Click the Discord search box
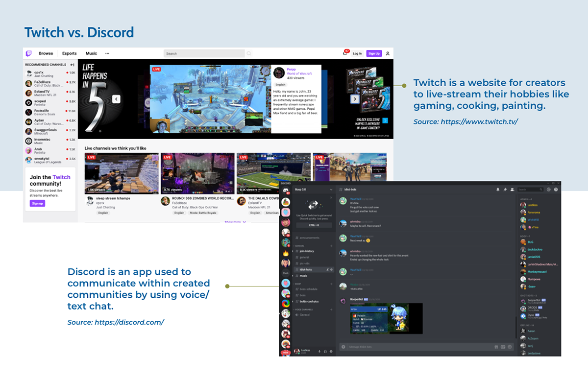Screen dimensions: 588x382 pyautogui.click(x=530, y=190)
